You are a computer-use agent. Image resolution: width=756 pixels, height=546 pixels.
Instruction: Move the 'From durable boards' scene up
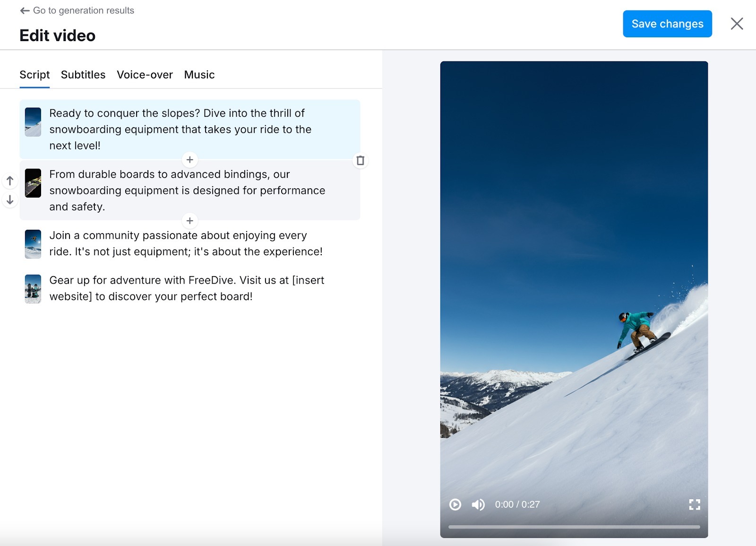point(10,181)
